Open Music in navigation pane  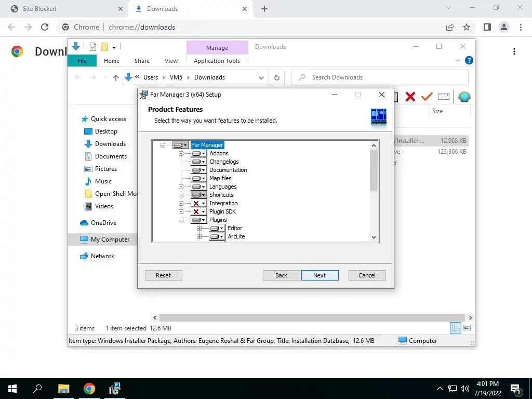(98, 181)
